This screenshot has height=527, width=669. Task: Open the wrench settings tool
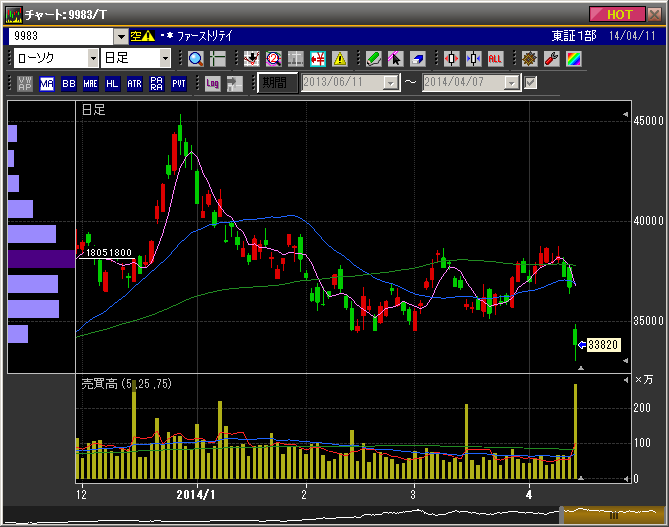coord(551,58)
